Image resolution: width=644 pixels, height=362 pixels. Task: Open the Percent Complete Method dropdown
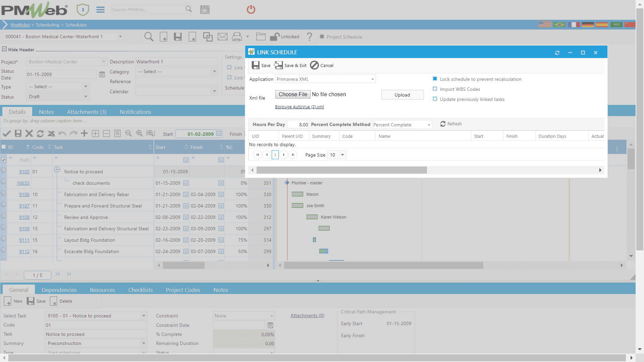pyautogui.click(x=429, y=125)
